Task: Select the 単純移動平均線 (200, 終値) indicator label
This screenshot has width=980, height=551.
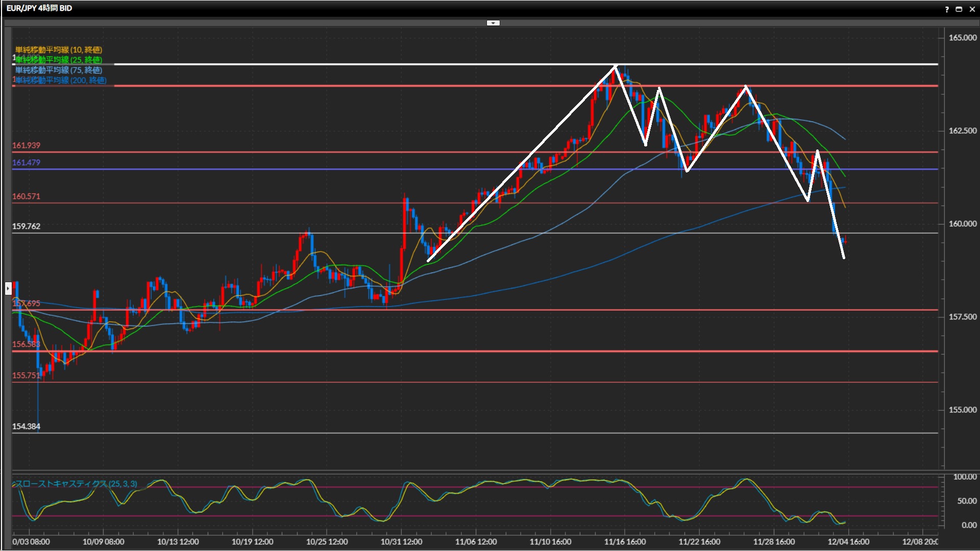Action: pos(61,80)
